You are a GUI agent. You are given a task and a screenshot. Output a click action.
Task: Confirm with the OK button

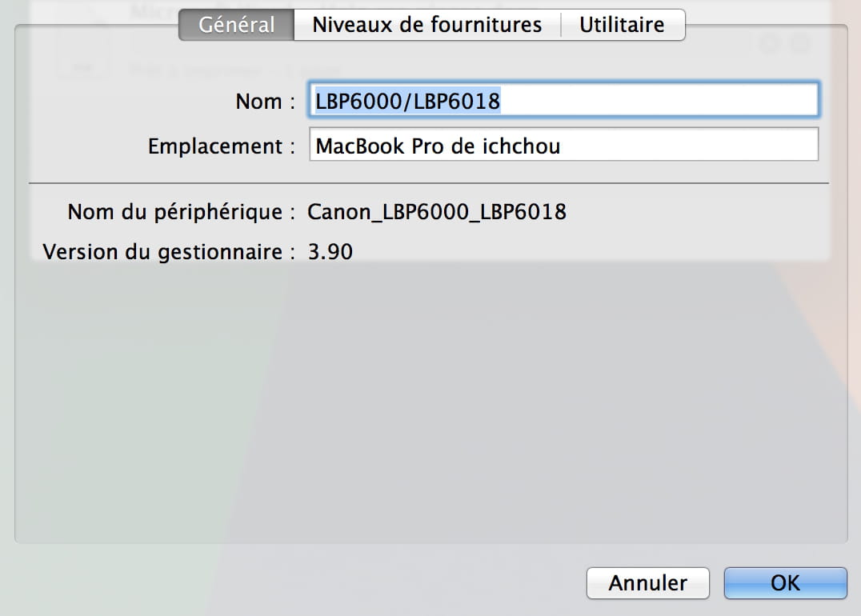(785, 583)
